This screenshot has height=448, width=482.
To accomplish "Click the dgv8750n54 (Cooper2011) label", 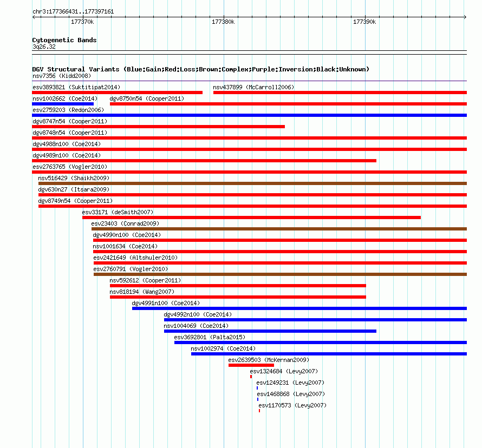I will pos(147,98).
